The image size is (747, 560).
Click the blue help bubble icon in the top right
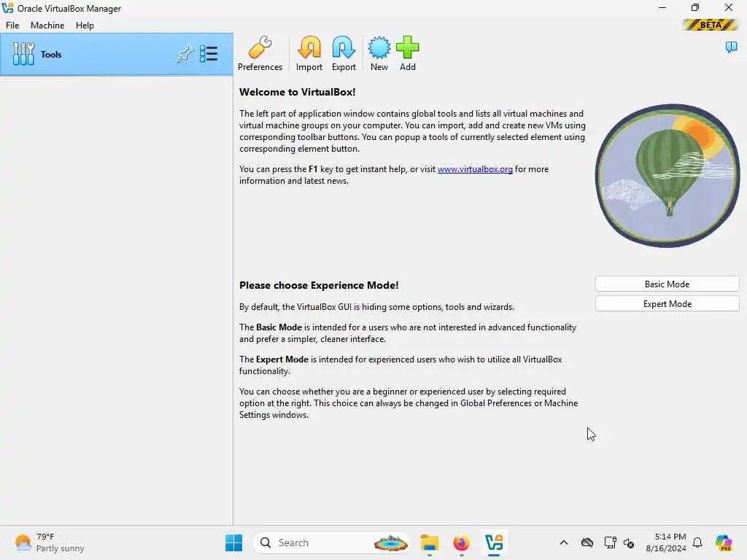731,47
